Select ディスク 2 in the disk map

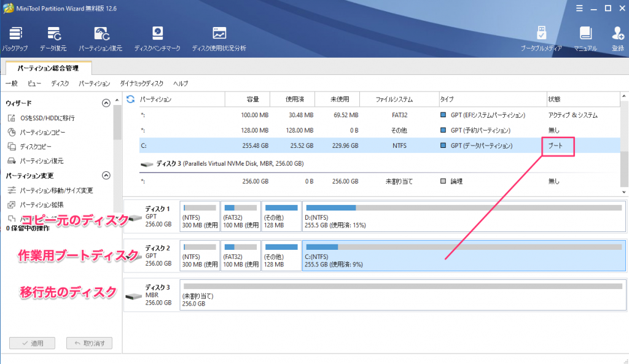click(x=152, y=256)
